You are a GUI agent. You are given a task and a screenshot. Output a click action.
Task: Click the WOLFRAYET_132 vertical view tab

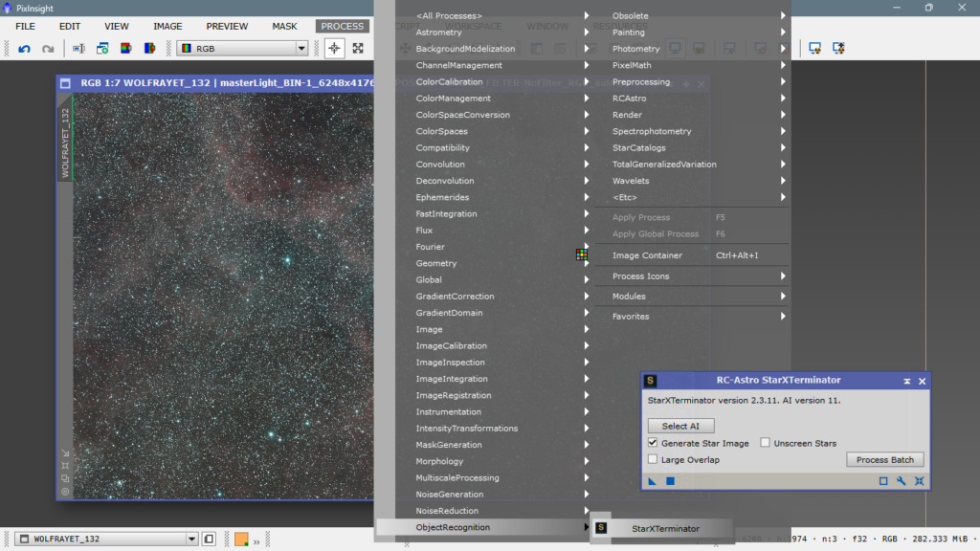(x=65, y=143)
